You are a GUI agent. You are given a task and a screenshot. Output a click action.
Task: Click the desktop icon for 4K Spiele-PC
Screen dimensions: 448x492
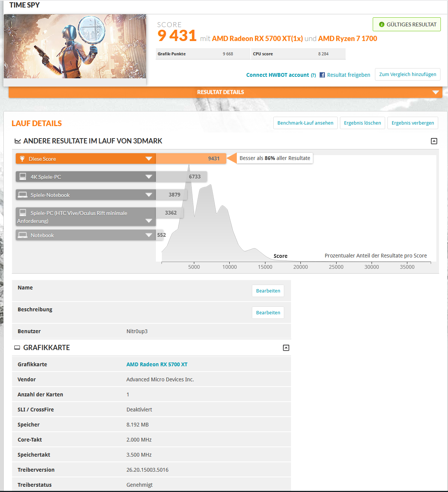click(23, 176)
